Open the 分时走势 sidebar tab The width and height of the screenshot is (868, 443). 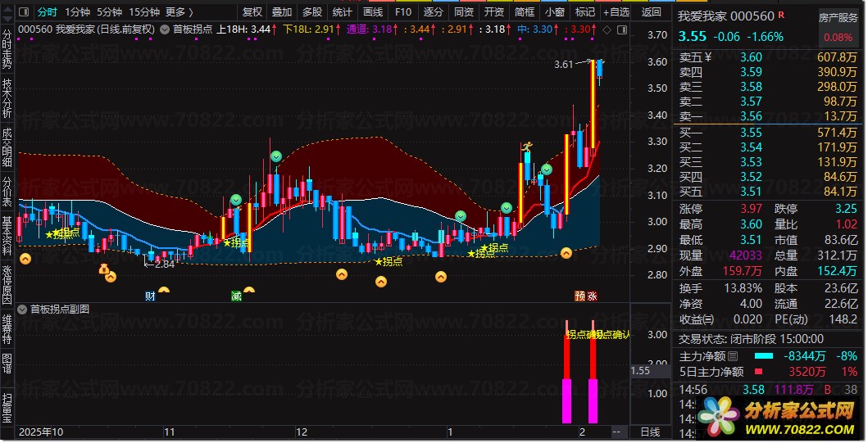pos(7,50)
